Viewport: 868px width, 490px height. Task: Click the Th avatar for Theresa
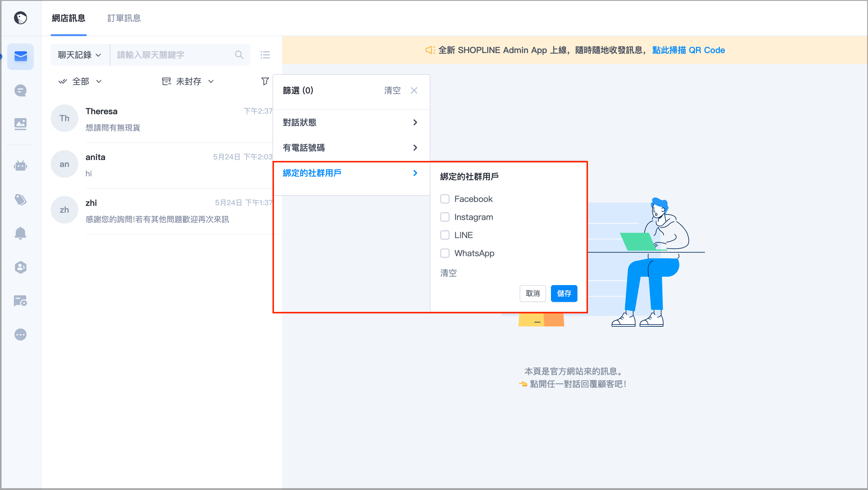[64, 118]
